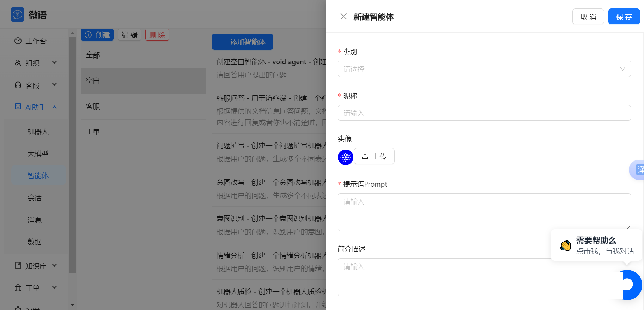The image size is (644, 310).
Task: Select the 客服 category in list
Action: [143, 107]
